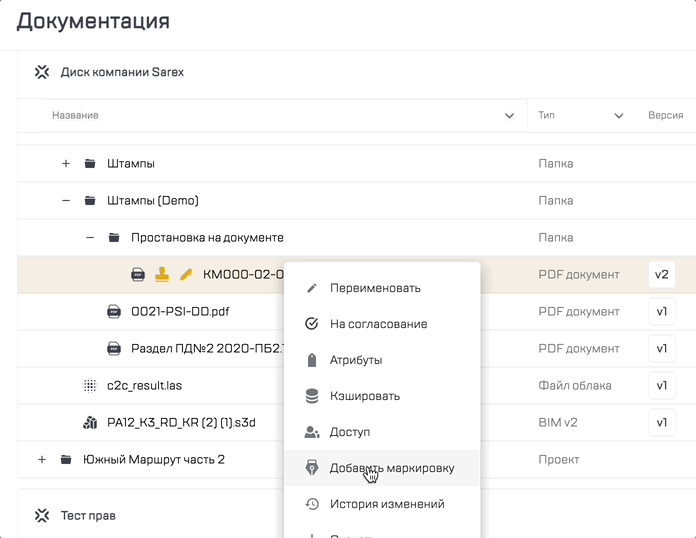
Task: Select Добавить маркировку from the context menu
Action: pos(392,468)
